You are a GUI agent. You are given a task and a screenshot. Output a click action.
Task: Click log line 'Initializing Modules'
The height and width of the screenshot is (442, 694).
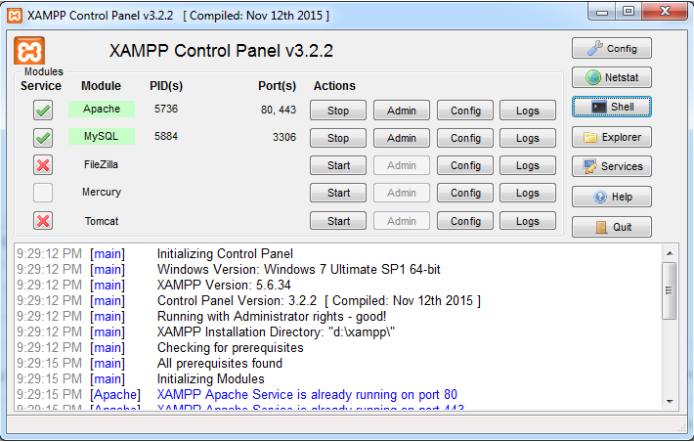click(211, 379)
